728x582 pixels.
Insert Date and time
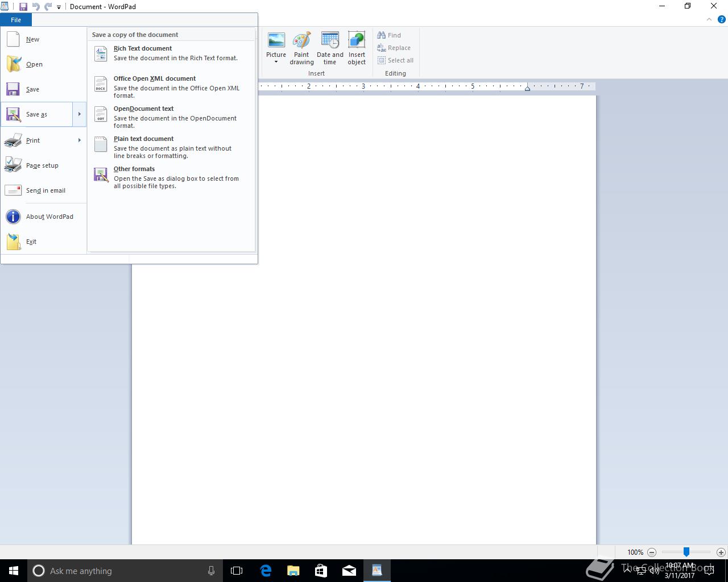coord(330,48)
